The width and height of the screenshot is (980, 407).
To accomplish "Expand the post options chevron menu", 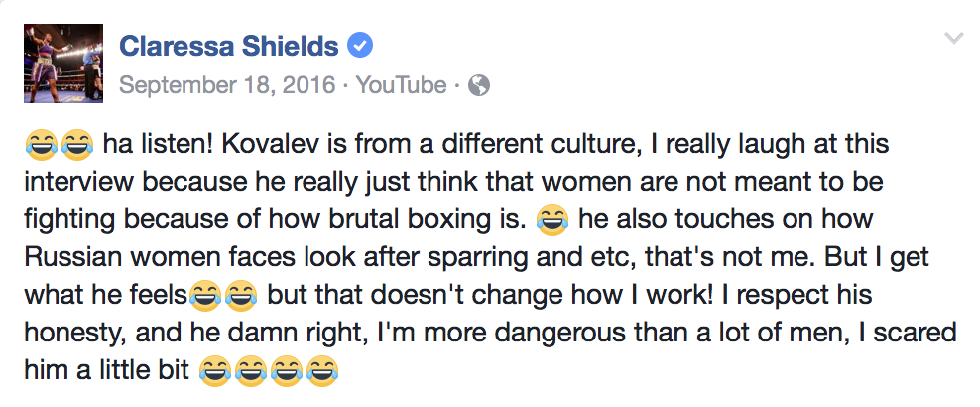I will click(953, 39).
